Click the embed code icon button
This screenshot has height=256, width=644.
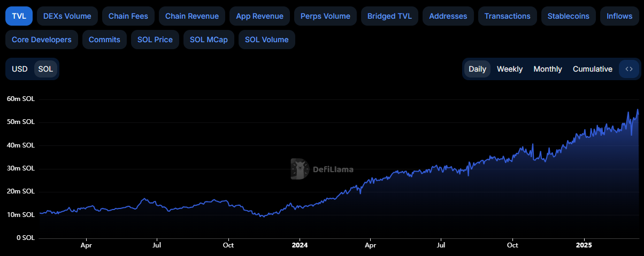tap(628, 69)
